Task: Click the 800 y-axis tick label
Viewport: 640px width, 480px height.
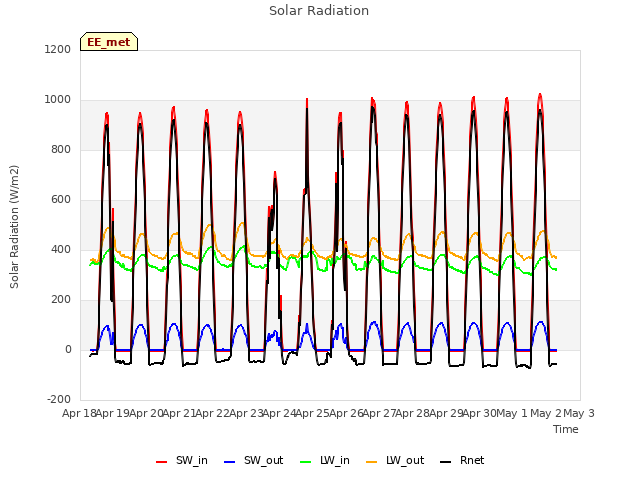Action: (x=61, y=149)
